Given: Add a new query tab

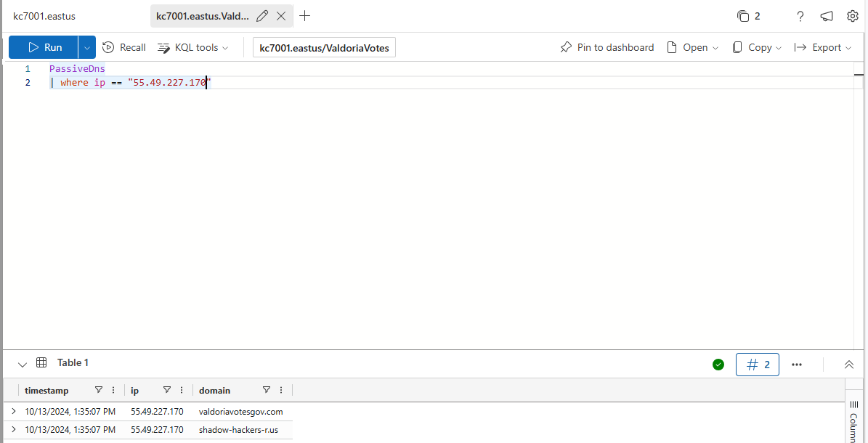Looking at the screenshot, I should point(305,16).
